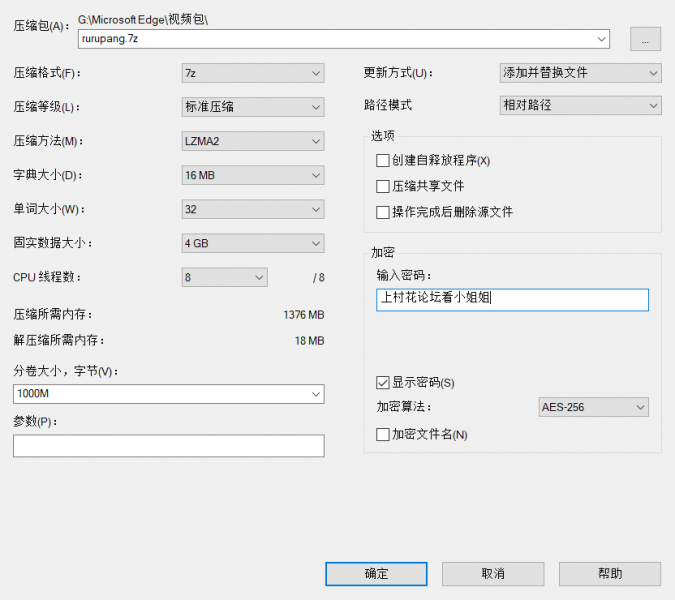Click the browse button next to archive path

click(645, 39)
